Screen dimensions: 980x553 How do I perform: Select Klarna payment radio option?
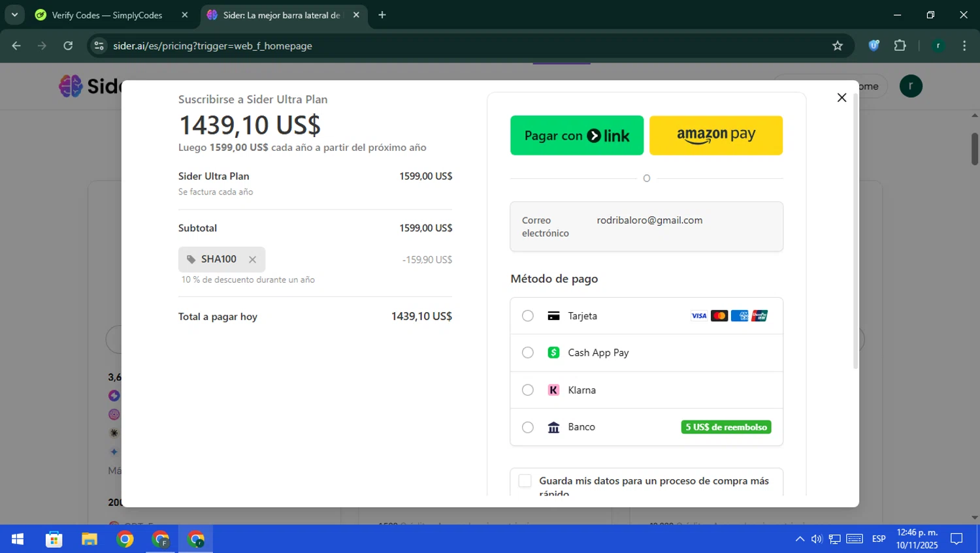tap(528, 390)
